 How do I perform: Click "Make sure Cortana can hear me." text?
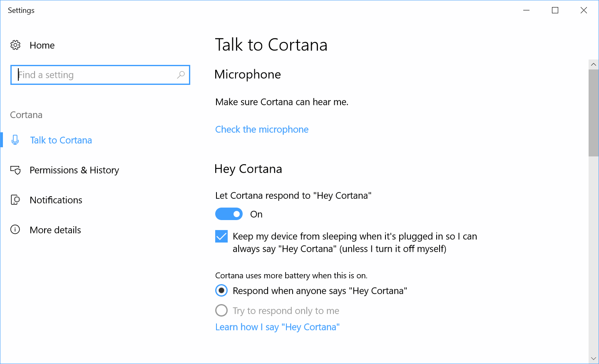[x=282, y=102]
